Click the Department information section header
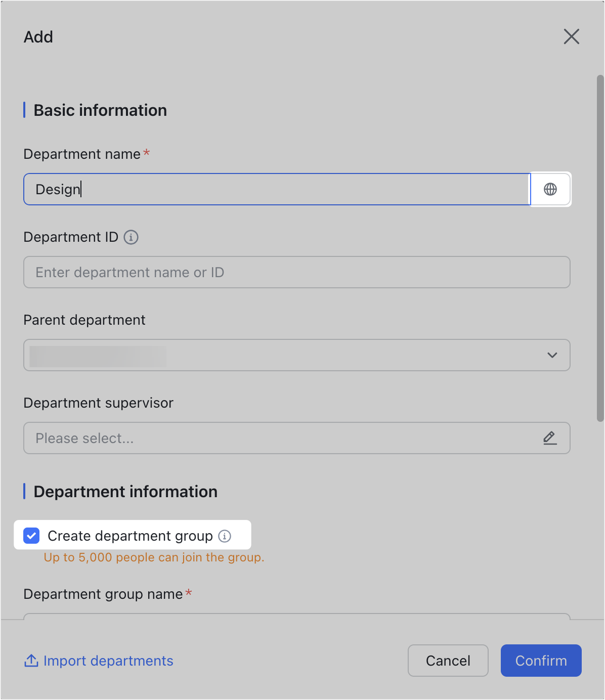This screenshot has height=700, width=605. coord(124,491)
